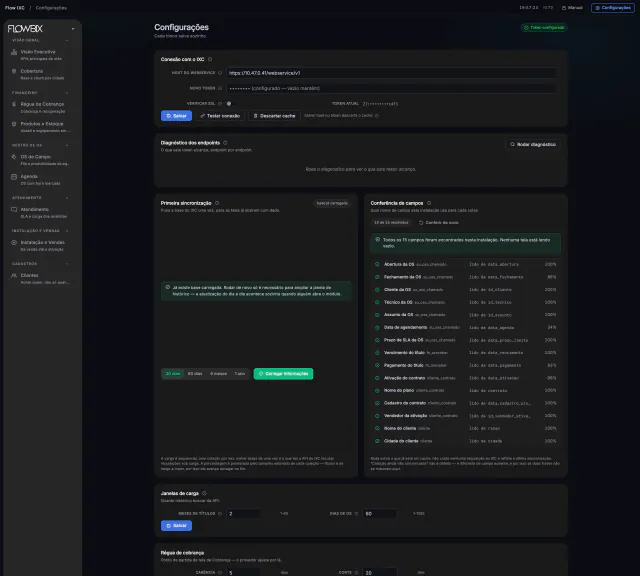Collapse the Gestão de OS section
Screen dimensions: 640x576
(x=67, y=145)
